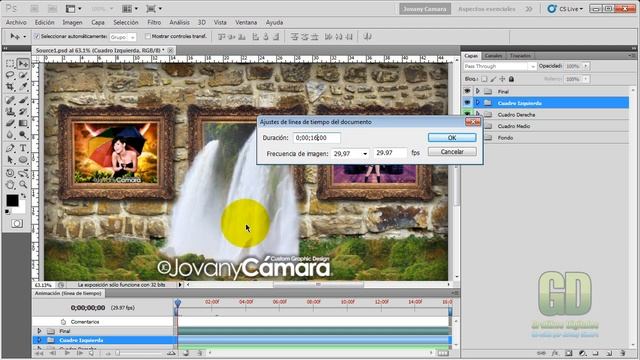The image size is (640, 360).
Task: Select the 3D Rotate tool
Action: coord(10,173)
